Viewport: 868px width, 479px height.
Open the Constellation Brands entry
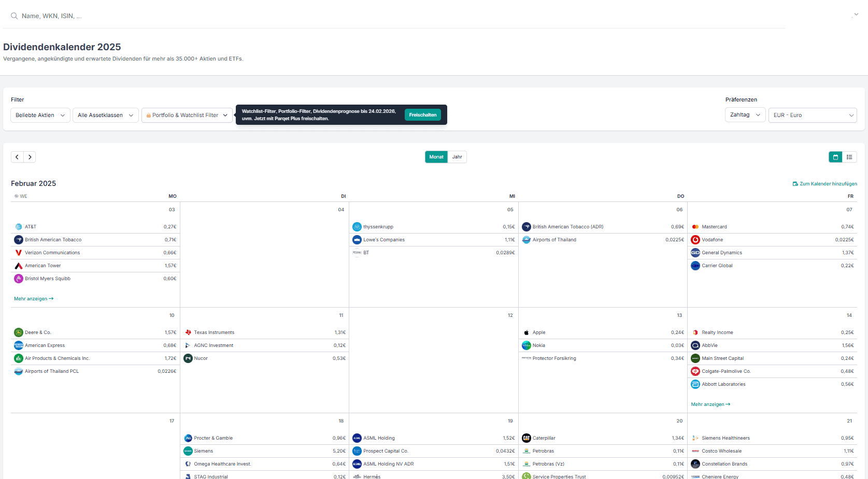tap(772, 464)
